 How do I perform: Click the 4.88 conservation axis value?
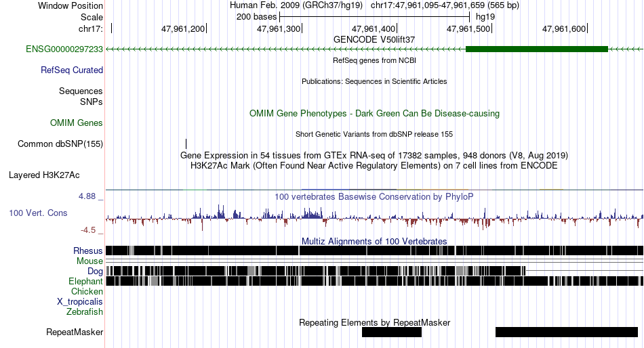pos(87,196)
